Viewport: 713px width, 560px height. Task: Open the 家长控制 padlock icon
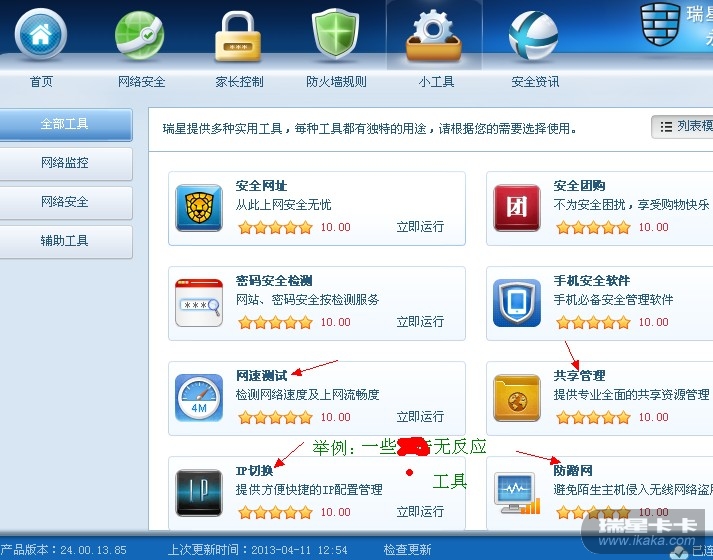pos(238,36)
